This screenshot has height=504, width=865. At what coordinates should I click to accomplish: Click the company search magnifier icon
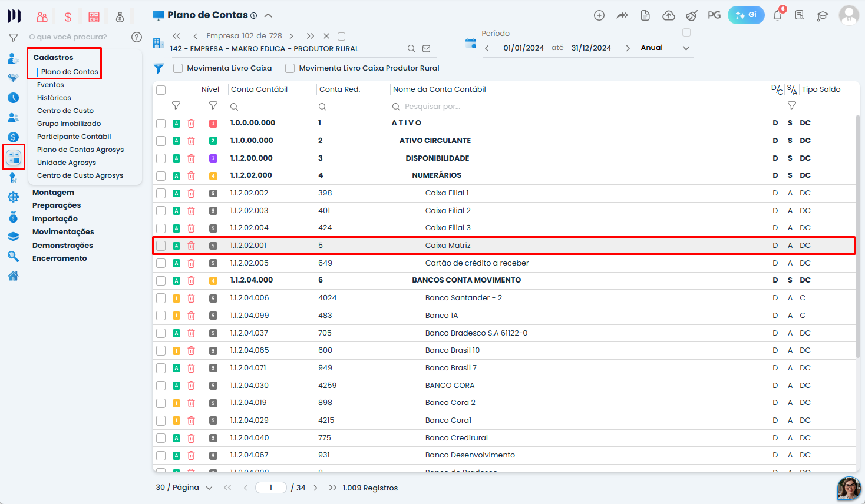pyautogui.click(x=411, y=49)
